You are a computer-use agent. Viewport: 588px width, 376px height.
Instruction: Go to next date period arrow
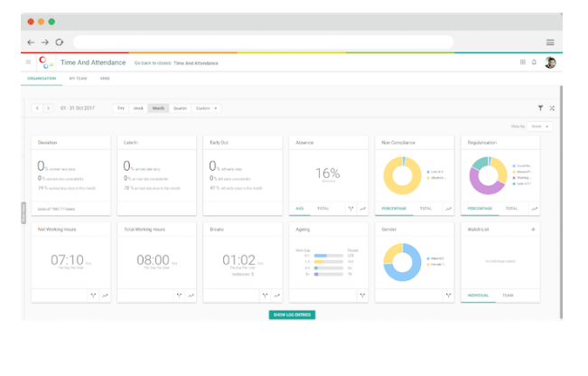tap(48, 108)
